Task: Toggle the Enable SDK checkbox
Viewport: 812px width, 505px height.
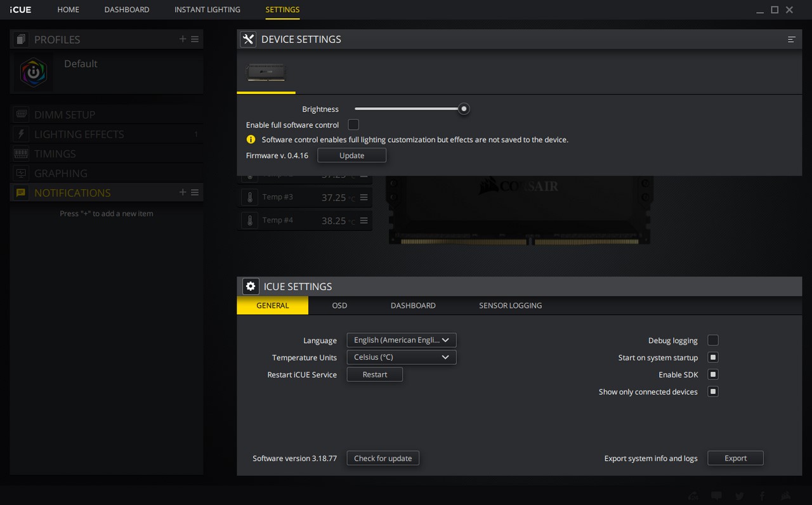Action: (713, 375)
